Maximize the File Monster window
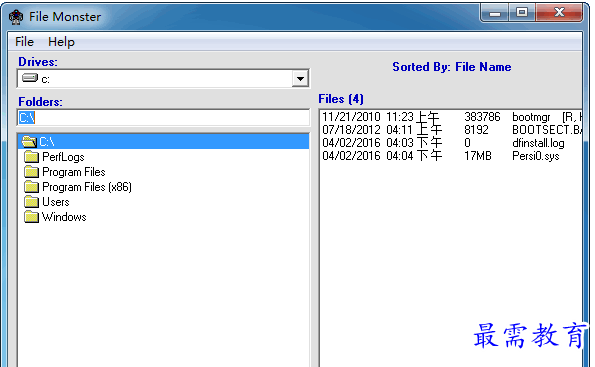 [522, 13]
